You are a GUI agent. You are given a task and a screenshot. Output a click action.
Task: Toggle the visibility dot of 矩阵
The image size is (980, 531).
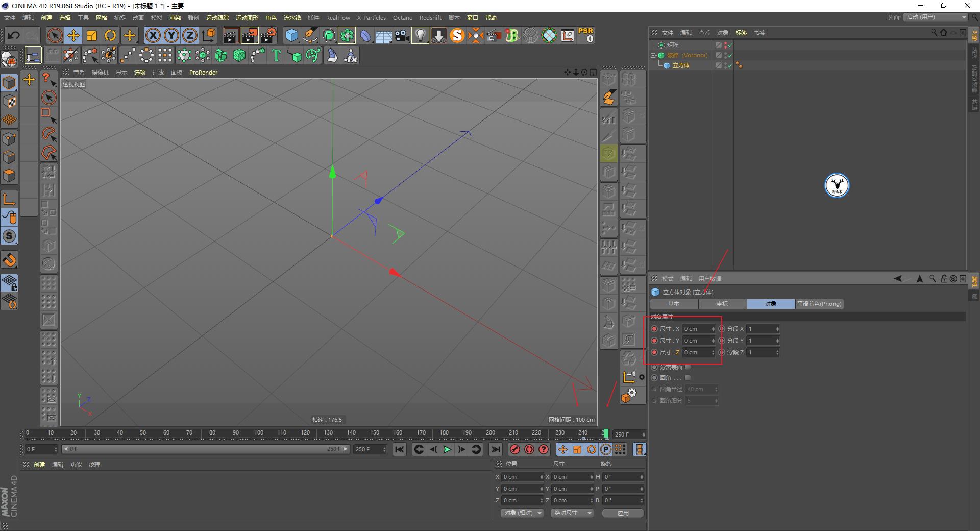click(x=726, y=43)
